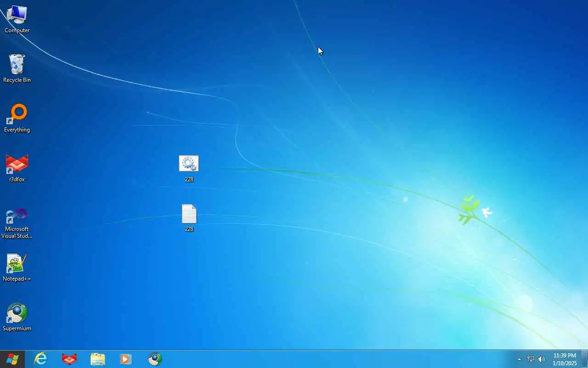Select the r3dfox desktop shortcut
The height and width of the screenshot is (368, 588).
(17, 168)
